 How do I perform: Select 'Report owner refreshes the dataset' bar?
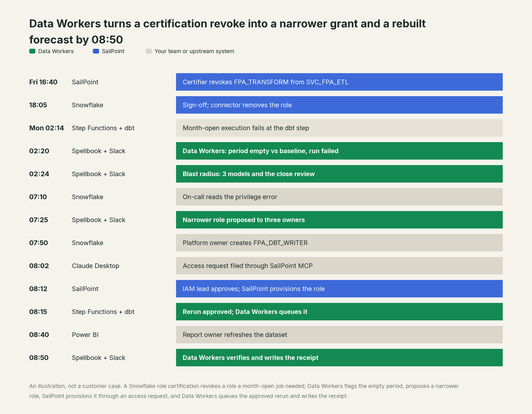tap(339, 335)
